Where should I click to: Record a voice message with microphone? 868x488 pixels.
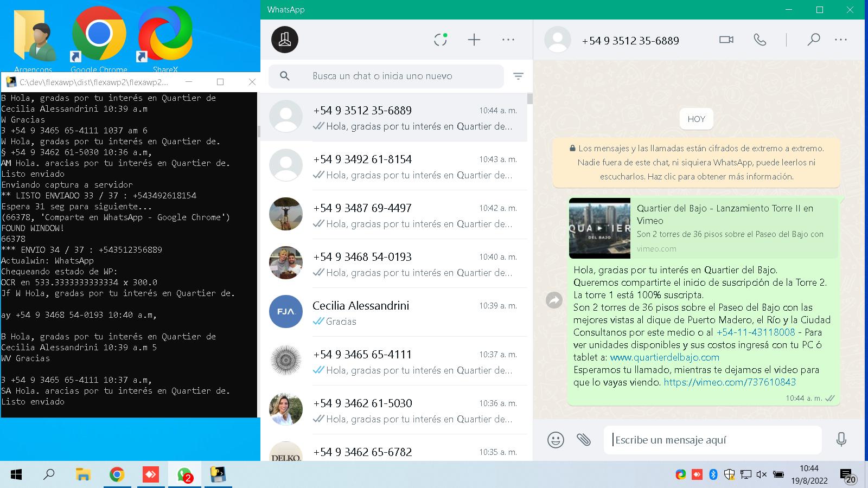[841, 440]
